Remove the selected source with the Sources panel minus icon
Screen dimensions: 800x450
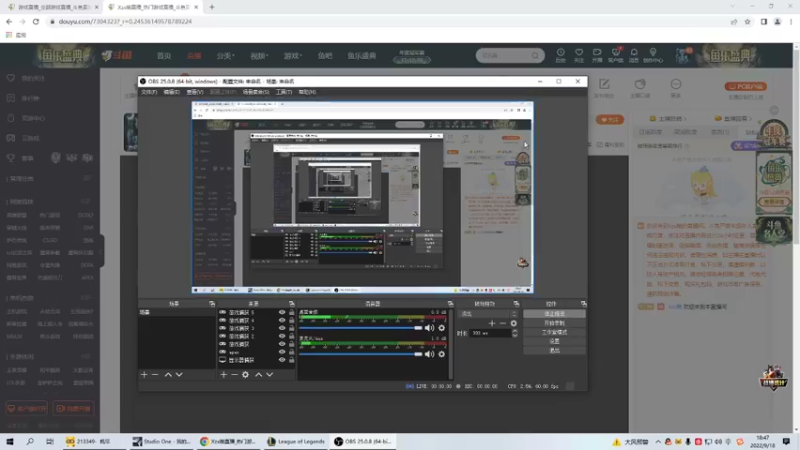[x=234, y=374]
